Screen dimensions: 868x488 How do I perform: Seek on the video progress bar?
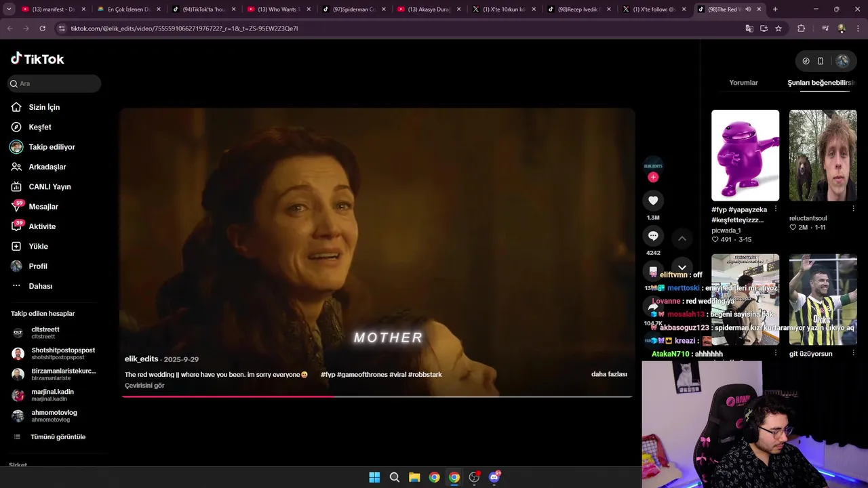377,396
